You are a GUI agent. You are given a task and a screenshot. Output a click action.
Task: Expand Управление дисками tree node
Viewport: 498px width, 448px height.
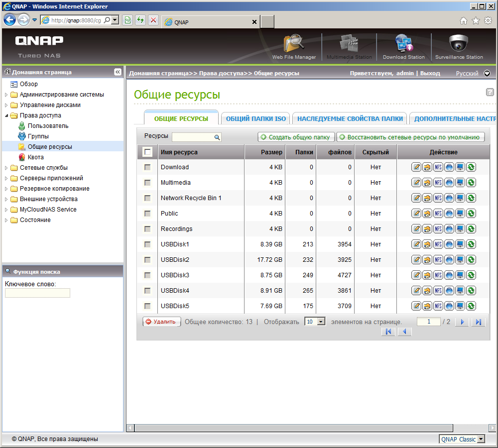[x=6, y=105]
